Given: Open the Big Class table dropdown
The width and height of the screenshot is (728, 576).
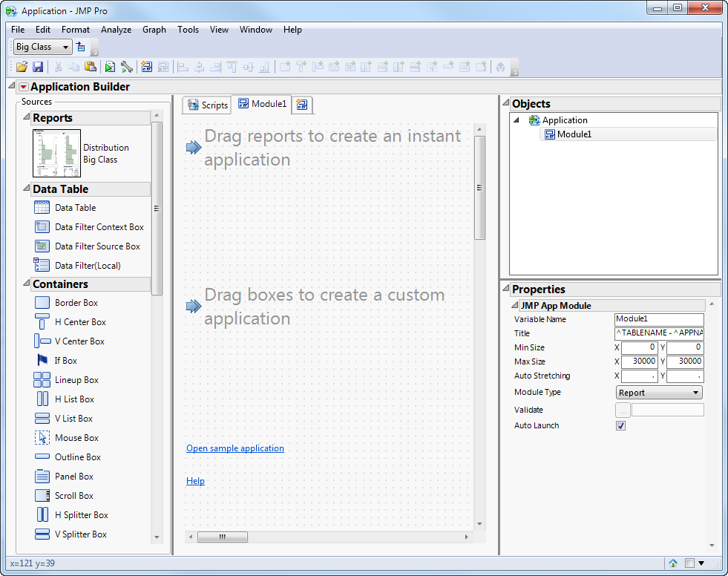Looking at the screenshot, I should tap(43, 47).
